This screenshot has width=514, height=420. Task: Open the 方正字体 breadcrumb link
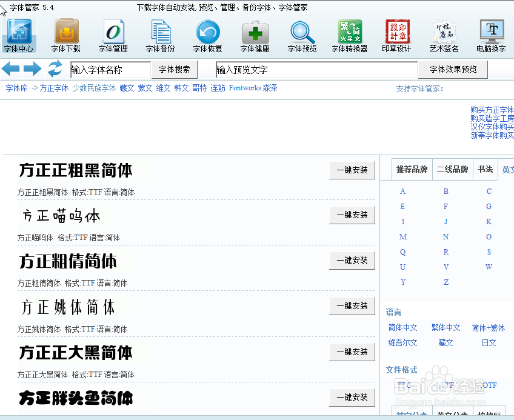54,88
